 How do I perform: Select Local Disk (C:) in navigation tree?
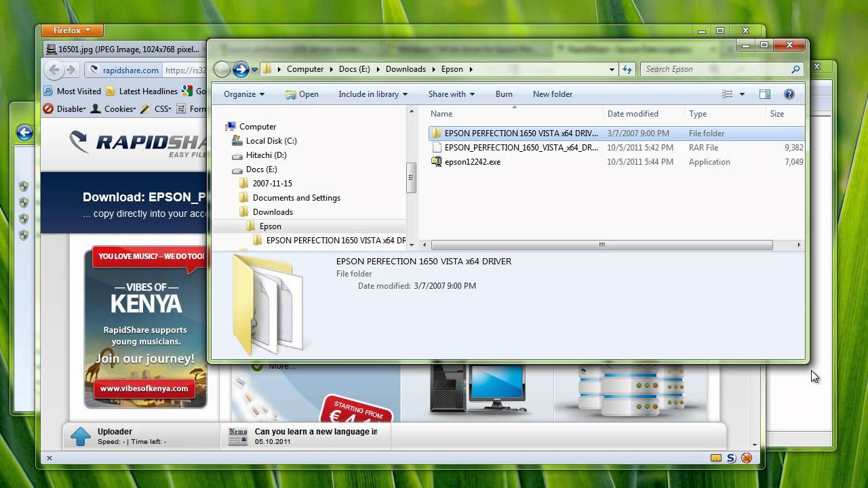(x=271, y=141)
